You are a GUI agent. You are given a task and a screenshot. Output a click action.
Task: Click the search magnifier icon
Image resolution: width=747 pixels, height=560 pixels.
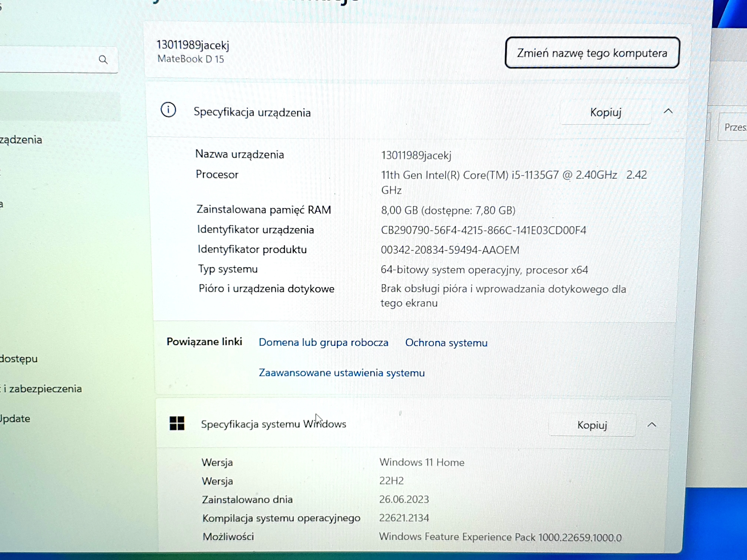click(x=103, y=60)
